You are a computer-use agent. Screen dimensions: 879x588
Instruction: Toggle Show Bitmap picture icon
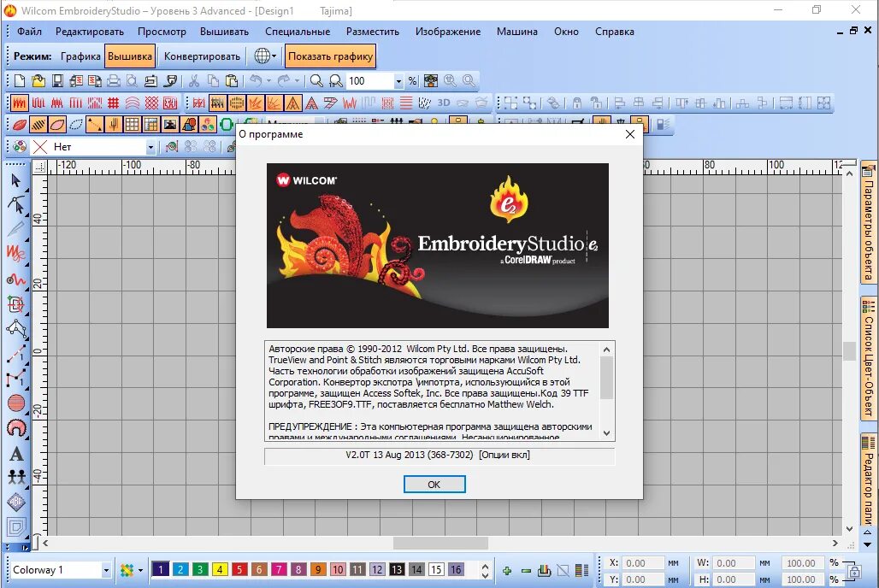(170, 125)
